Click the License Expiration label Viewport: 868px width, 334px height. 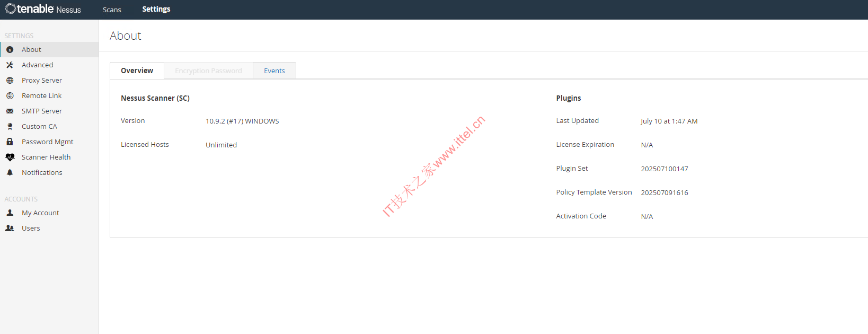[x=585, y=144]
